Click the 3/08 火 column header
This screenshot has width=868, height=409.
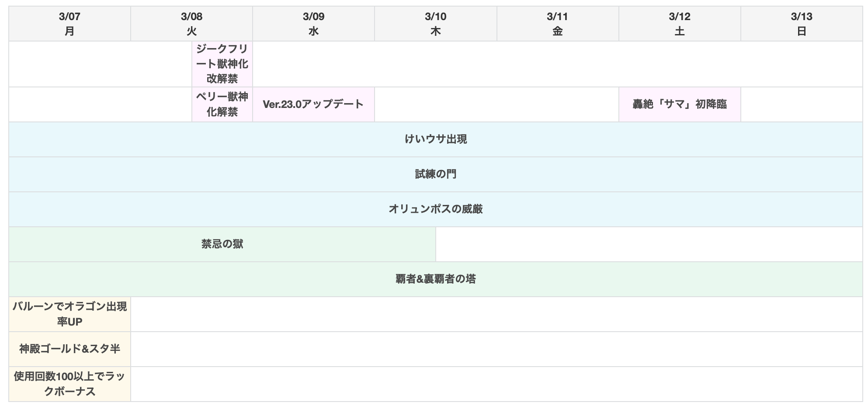(191, 24)
